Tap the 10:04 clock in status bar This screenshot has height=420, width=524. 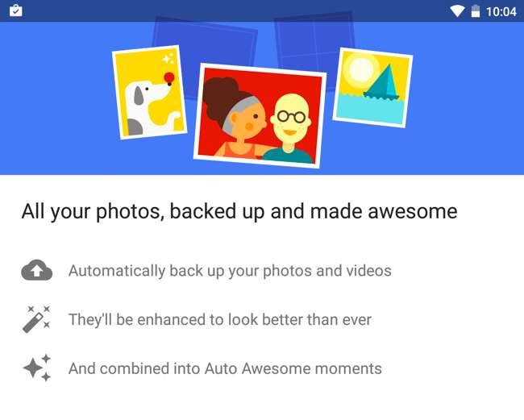pos(501,12)
